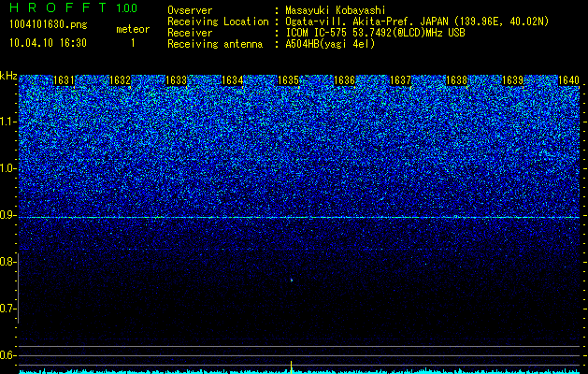Click the 0.9 kHz axis label

pyautogui.click(x=7, y=215)
